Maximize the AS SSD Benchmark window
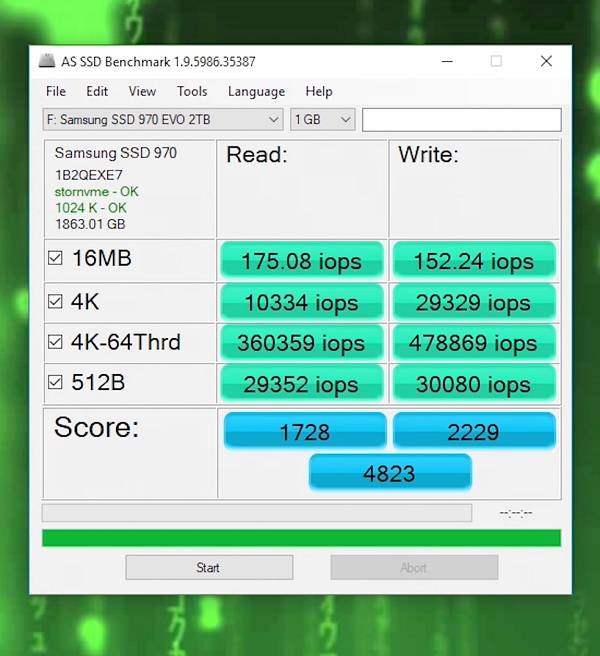The image size is (600, 656). 496,62
